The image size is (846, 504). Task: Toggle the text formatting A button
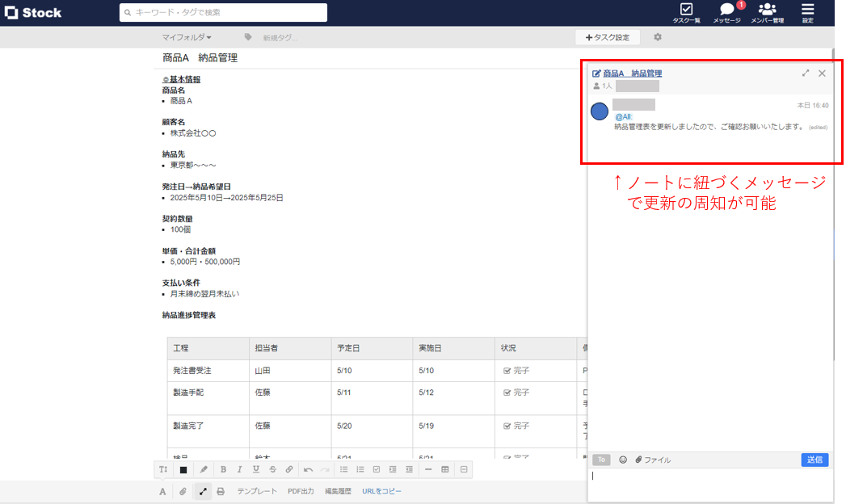[162, 492]
